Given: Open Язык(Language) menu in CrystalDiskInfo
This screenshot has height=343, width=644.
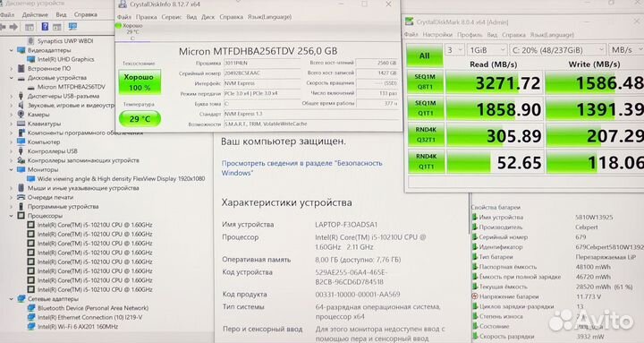Looking at the screenshot, I should pos(269,17).
